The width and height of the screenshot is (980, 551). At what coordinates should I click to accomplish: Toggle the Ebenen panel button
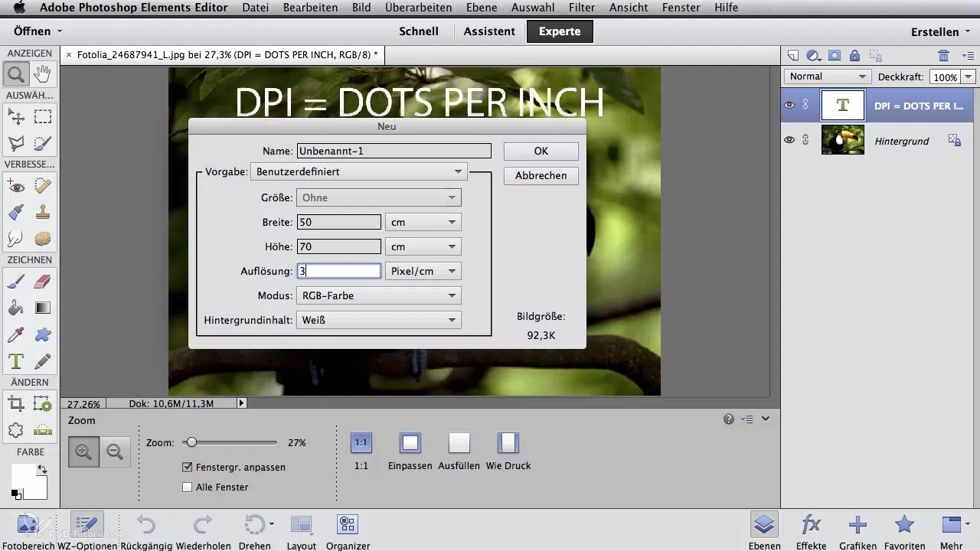click(765, 530)
